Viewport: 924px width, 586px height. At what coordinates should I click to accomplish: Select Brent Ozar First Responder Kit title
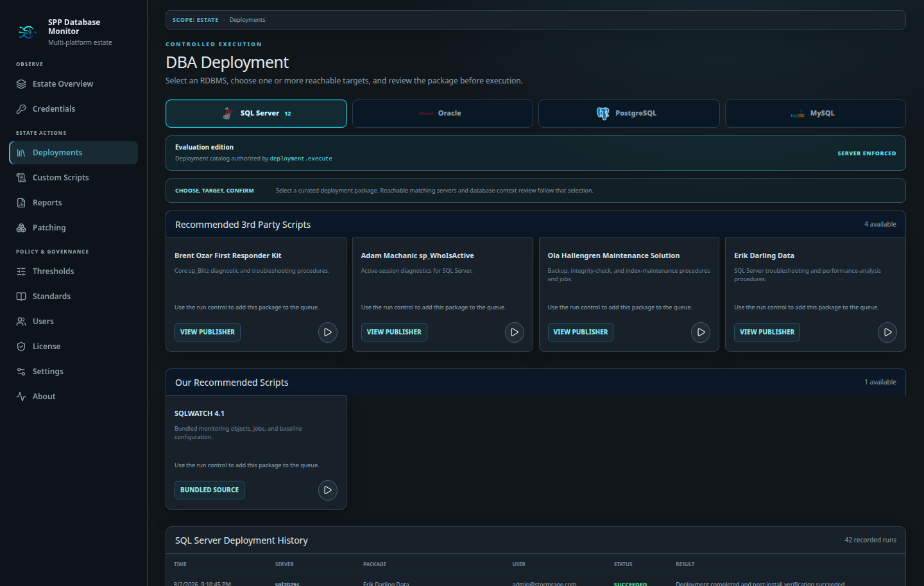228,255
